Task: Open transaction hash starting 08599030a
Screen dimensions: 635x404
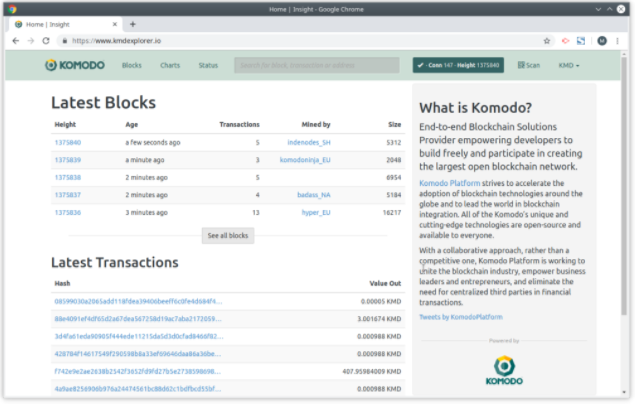Action: click(138, 301)
